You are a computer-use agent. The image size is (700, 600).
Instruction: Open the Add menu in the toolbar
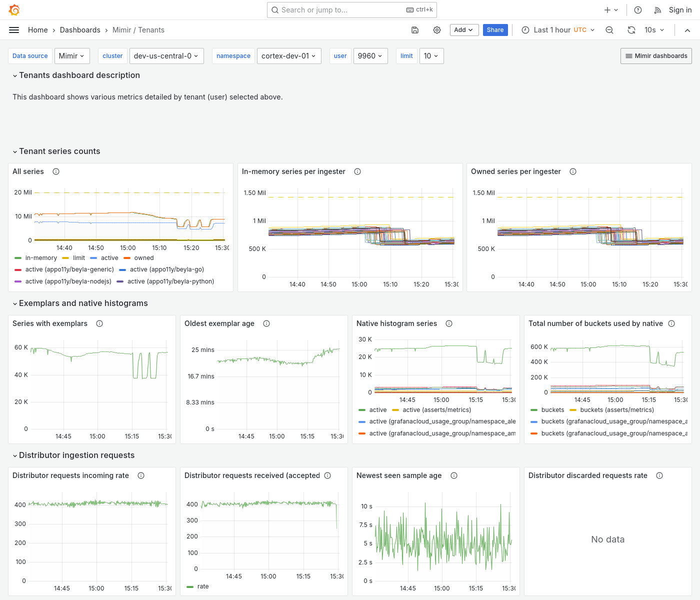(464, 30)
